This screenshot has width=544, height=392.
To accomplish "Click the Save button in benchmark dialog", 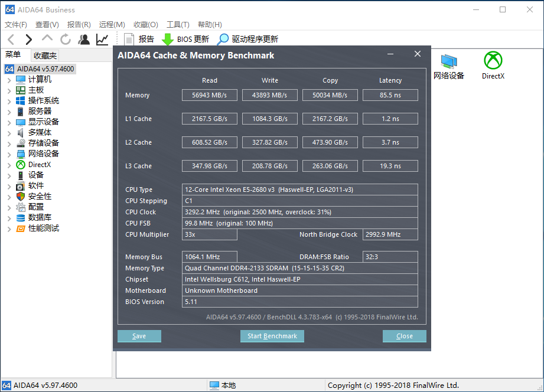I will click(x=139, y=336).
